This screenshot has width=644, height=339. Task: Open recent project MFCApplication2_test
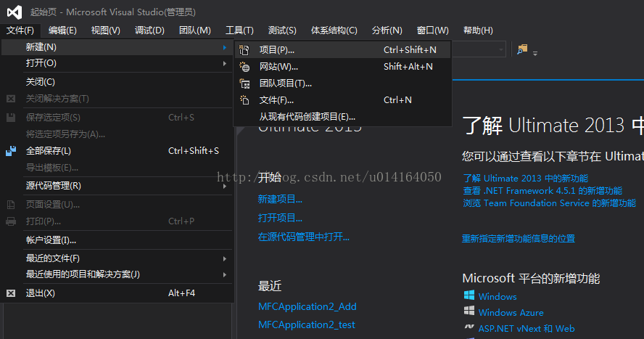tap(306, 324)
